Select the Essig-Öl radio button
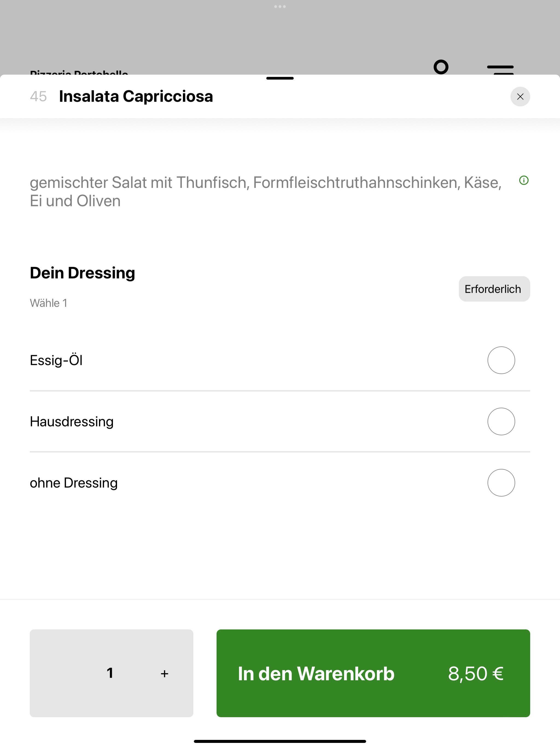Screen dimensions: 560x747 pyautogui.click(x=501, y=360)
